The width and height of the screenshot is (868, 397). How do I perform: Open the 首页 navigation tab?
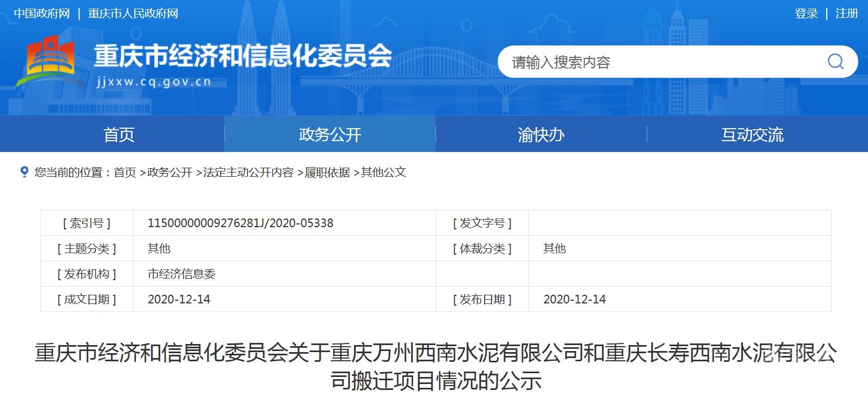point(119,135)
